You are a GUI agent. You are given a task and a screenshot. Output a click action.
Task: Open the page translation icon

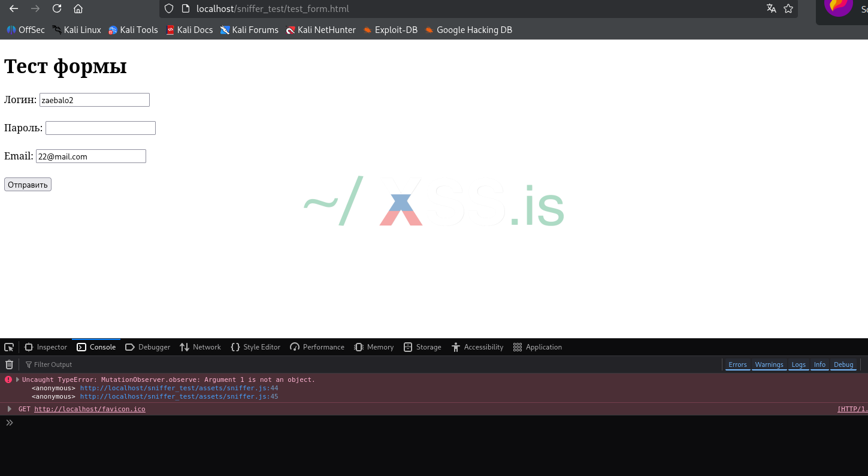771,9
